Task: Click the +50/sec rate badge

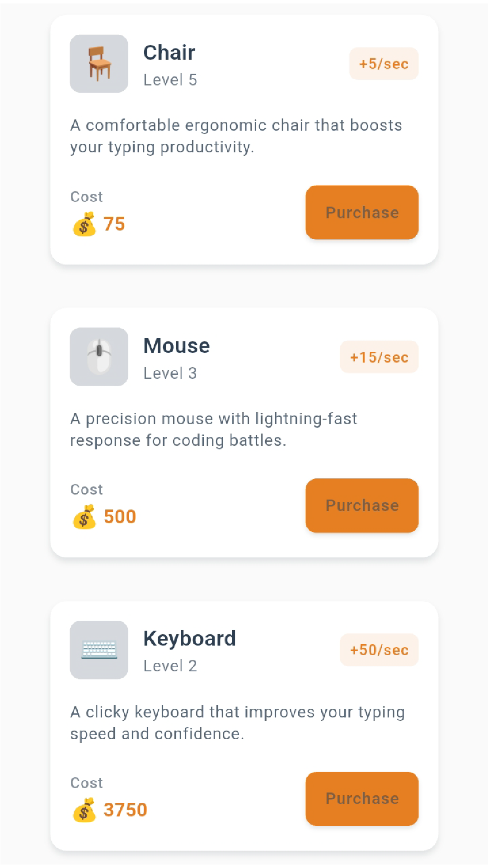Action: click(x=379, y=650)
